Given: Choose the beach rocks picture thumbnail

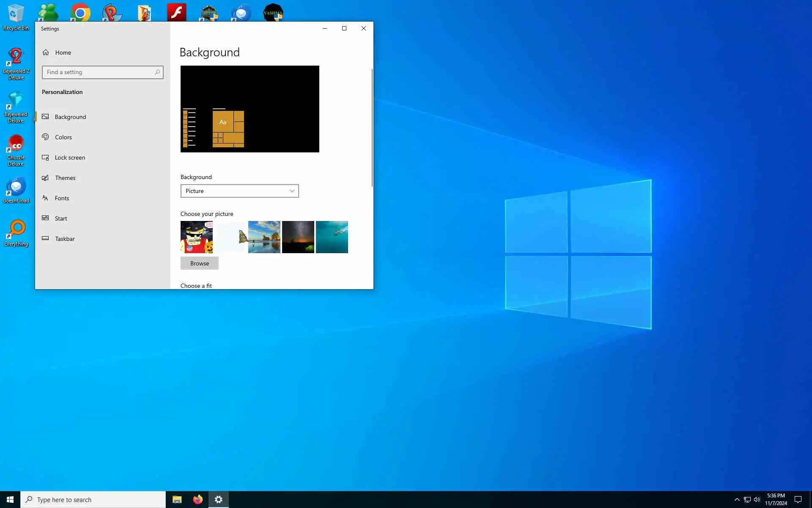Looking at the screenshot, I should point(264,237).
